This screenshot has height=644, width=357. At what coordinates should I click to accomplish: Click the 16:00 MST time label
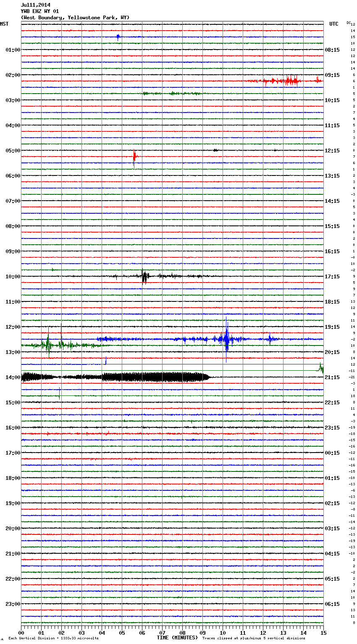point(13,428)
